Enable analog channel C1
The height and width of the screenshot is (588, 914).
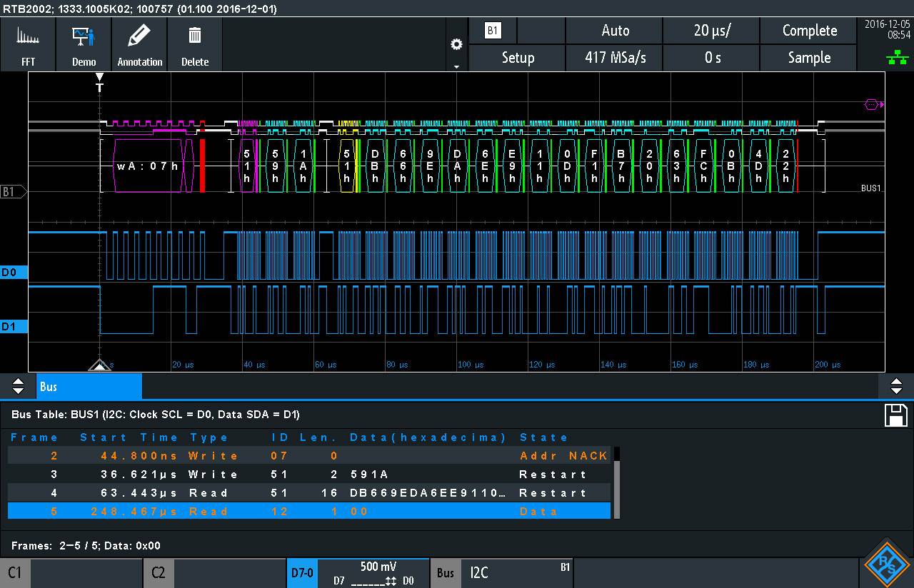pyautogui.click(x=15, y=572)
